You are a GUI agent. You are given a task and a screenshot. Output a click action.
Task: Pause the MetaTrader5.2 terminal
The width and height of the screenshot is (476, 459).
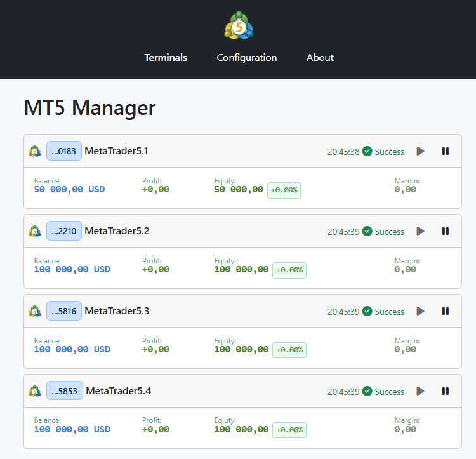[x=446, y=231]
